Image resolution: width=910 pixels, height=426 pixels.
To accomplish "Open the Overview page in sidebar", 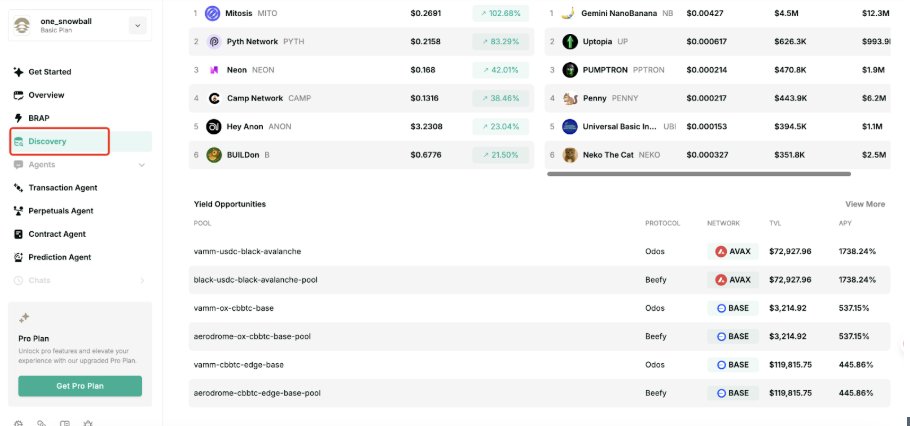I will [x=46, y=95].
